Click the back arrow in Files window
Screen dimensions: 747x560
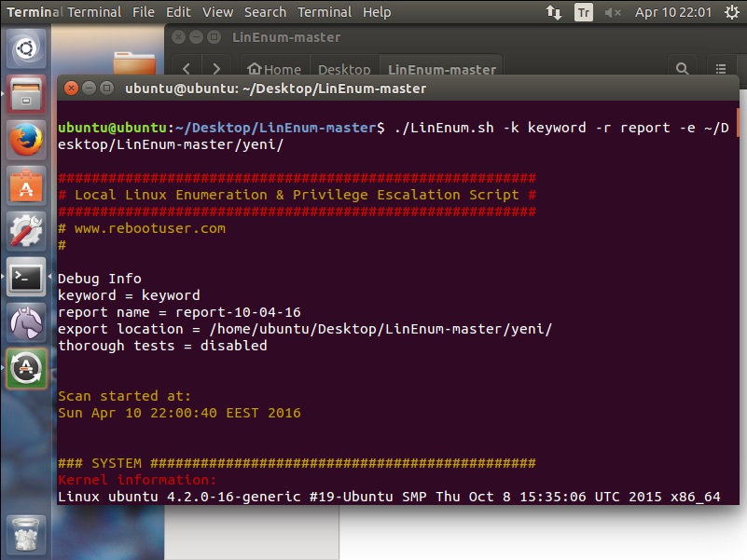(x=187, y=69)
